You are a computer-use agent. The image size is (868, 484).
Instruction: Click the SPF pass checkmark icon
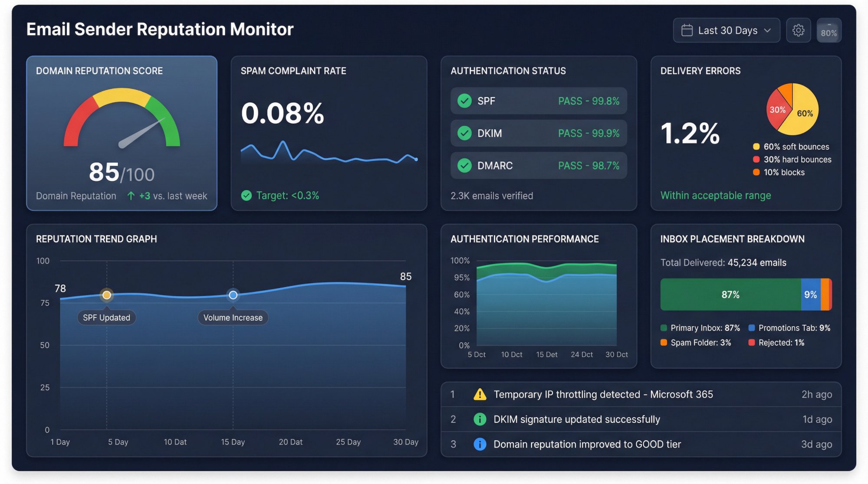464,101
